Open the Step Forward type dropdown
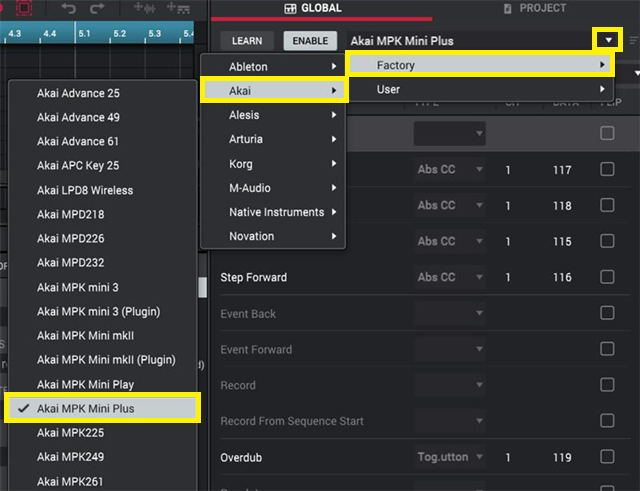 point(449,277)
